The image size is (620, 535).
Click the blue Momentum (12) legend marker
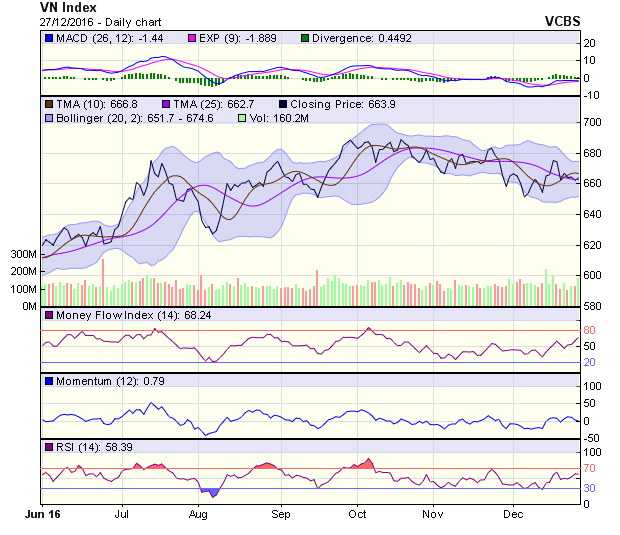49,381
